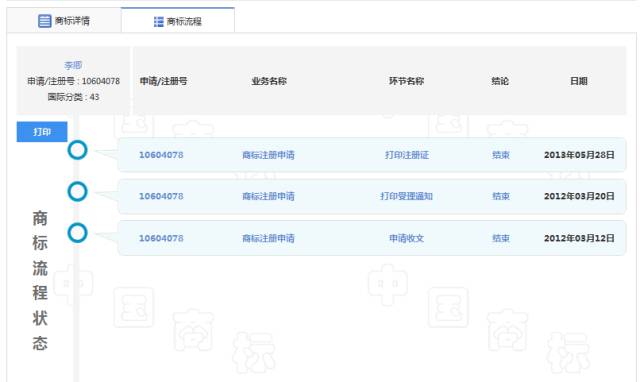
Task: Click the 打印受理通知 step link
Action: [407, 196]
